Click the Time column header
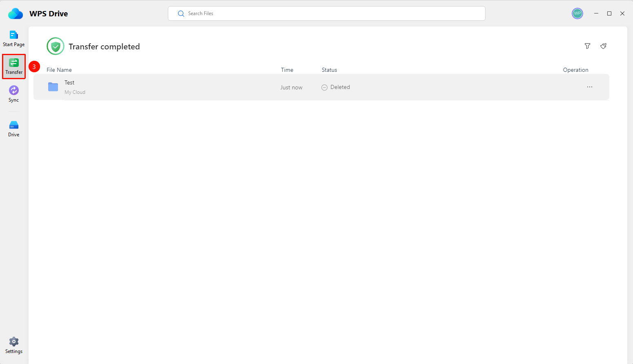Viewport: 633px width, 364px height. 287,70
